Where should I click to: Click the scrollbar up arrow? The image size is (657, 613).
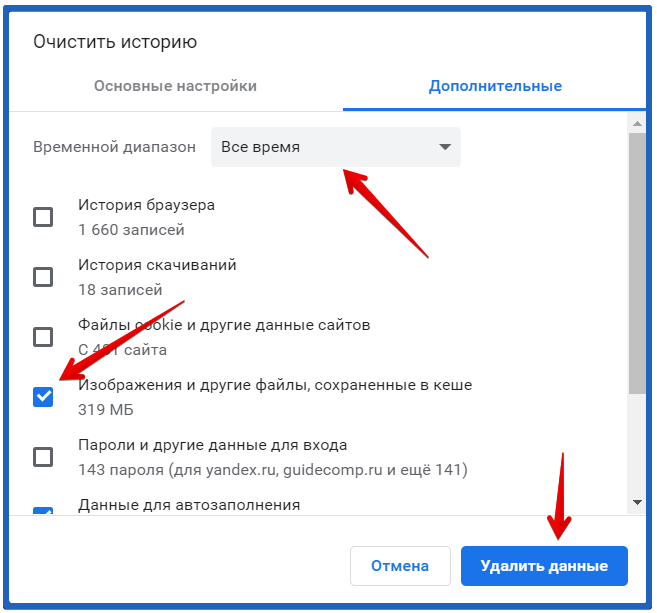[637, 124]
